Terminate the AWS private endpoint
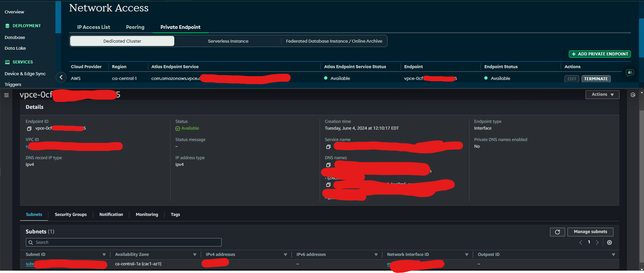This screenshot has height=273, width=644. pos(596,79)
